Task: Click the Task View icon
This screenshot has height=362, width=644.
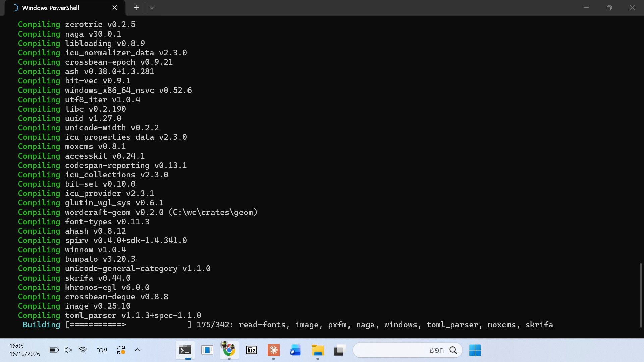Action: [340, 350]
